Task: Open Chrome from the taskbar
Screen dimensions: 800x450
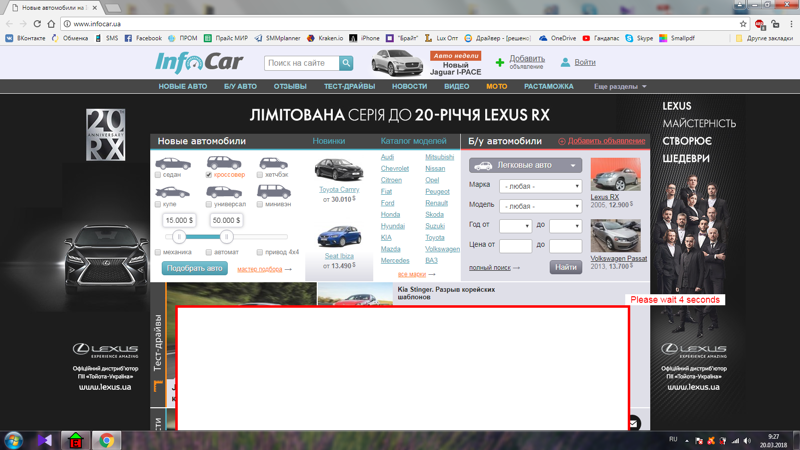Action: (106, 440)
